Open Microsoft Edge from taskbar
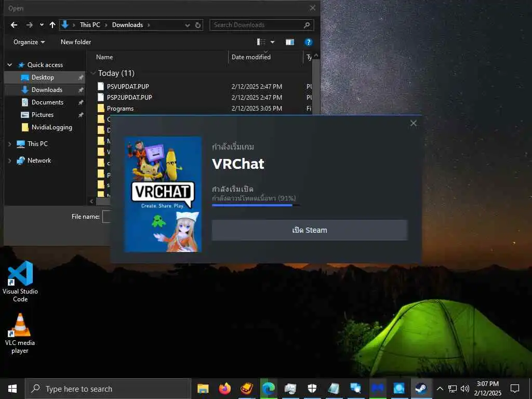The height and width of the screenshot is (399, 532). click(x=269, y=389)
